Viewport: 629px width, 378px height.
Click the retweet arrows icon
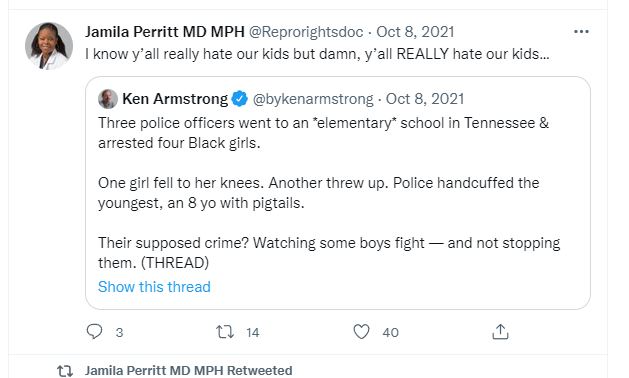[x=225, y=332]
